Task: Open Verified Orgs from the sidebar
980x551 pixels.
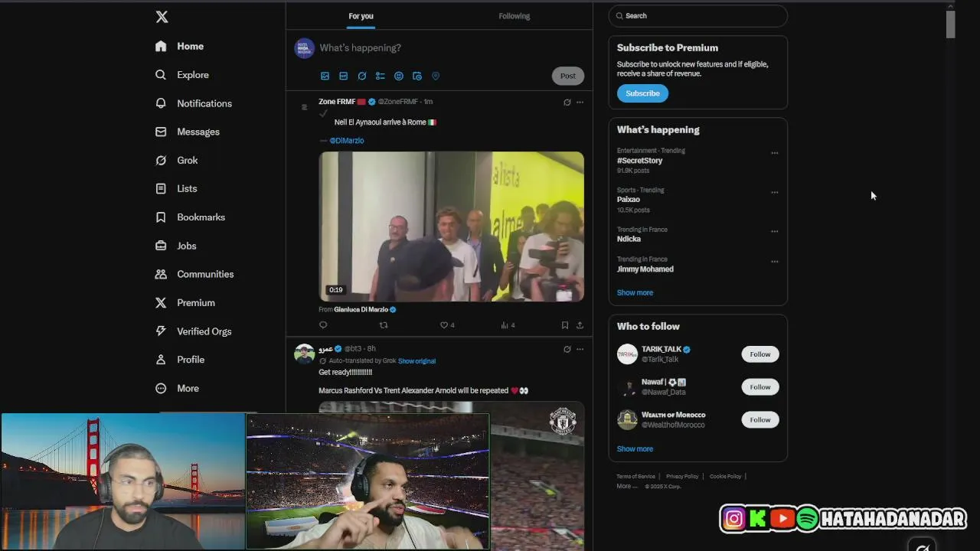Action: click(194, 331)
